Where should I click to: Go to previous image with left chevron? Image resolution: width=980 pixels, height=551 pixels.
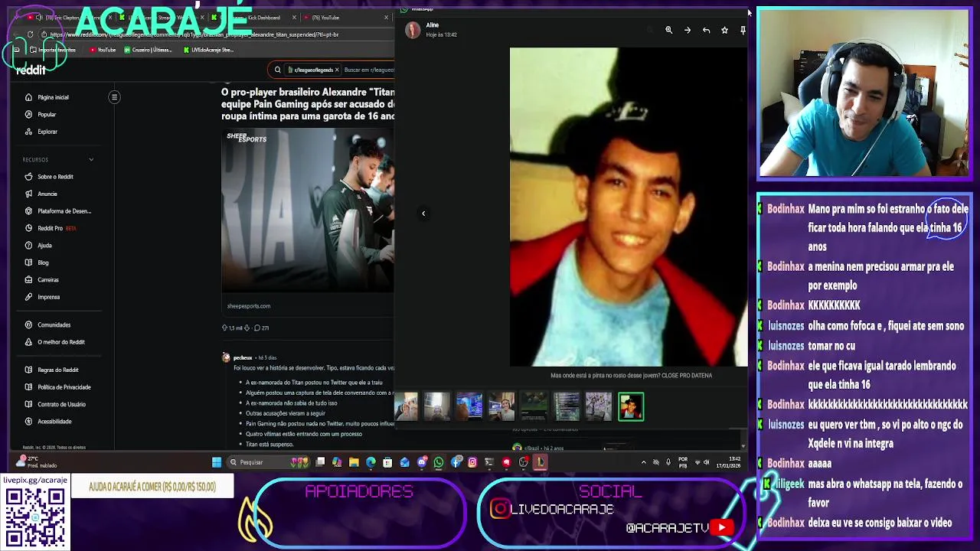point(423,214)
